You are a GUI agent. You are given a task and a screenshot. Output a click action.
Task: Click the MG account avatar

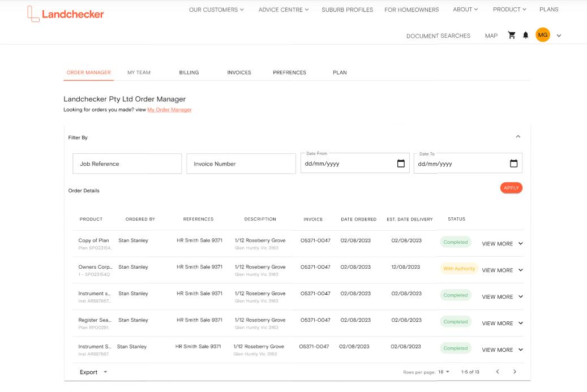pos(542,35)
